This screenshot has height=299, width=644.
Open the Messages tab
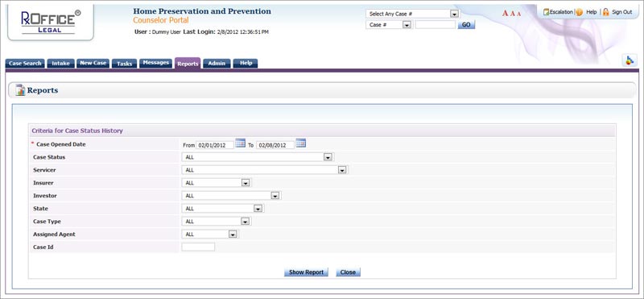(155, 63)
